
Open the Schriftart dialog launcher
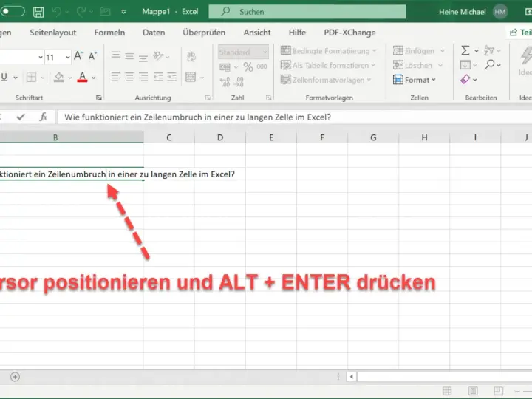[x=99, y=98]
